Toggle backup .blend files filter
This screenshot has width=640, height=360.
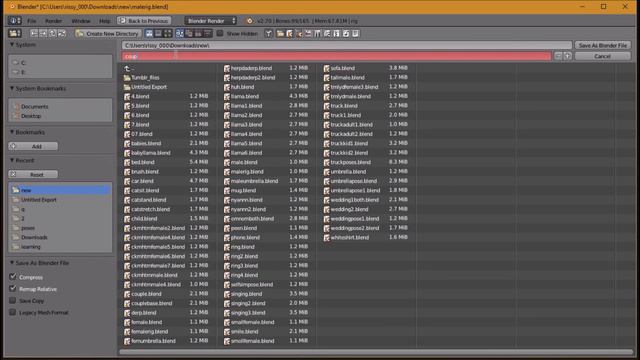click(299, 33)
